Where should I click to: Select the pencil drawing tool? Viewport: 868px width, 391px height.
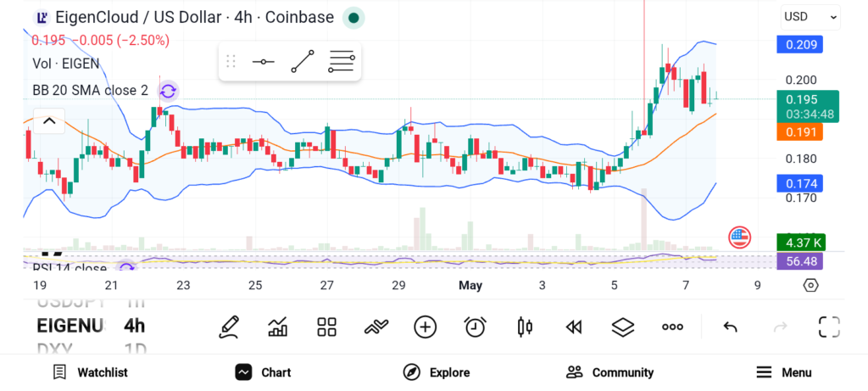229,327
